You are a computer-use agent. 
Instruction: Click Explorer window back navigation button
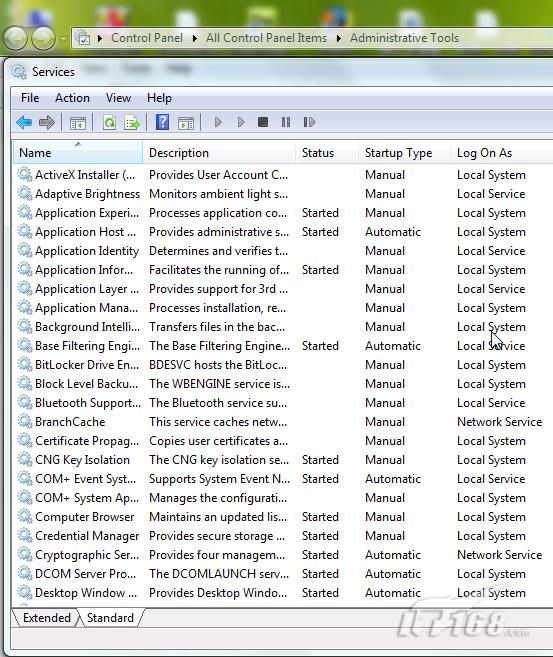[16, 39]
